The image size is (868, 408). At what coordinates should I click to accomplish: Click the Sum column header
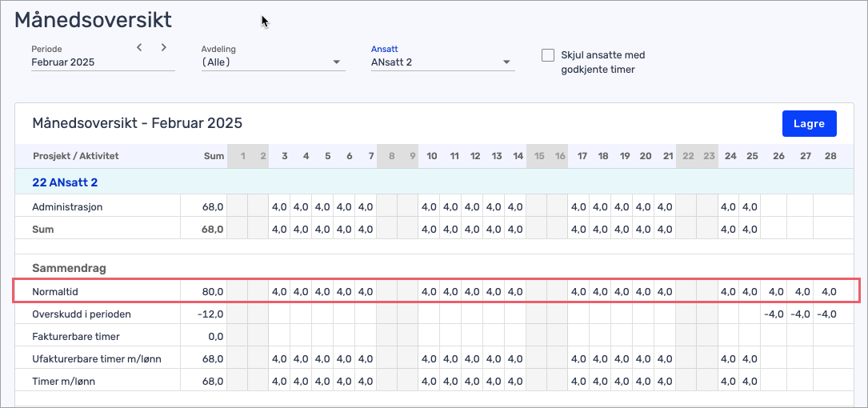tap(213, 156)
